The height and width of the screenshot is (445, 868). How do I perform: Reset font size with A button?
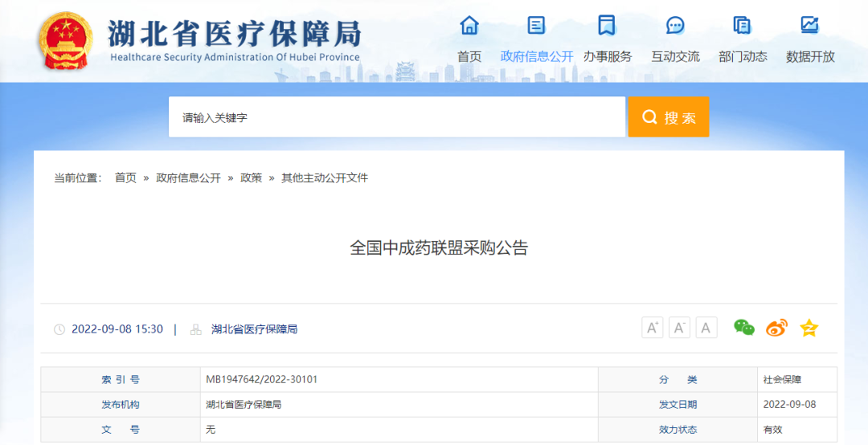pyautogui.click(x=706, y=328)
